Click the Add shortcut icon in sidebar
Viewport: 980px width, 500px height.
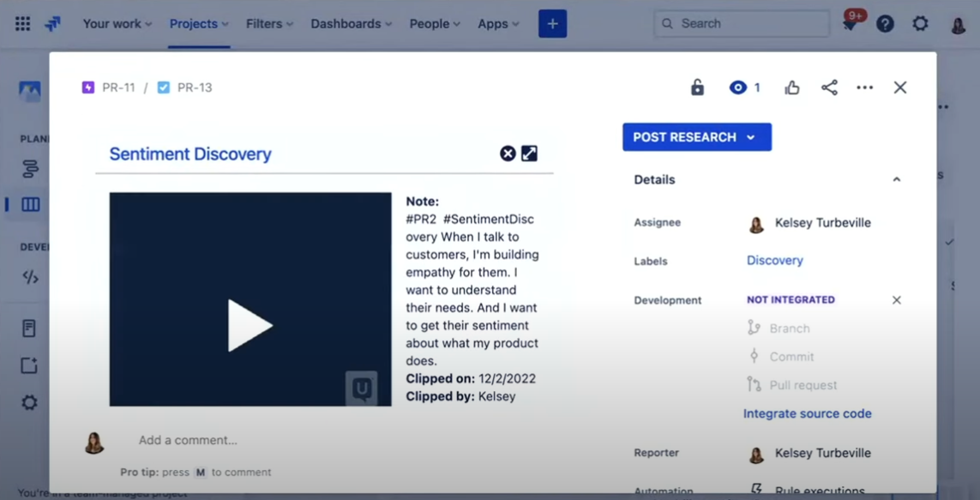pos(29,365)
